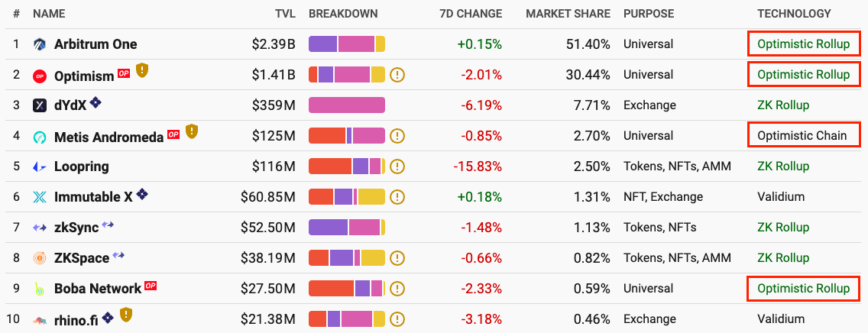Click the zkSync arrows badge beside ZKSpace
This screenshot has height=333, width=868.
coord(119,255)
